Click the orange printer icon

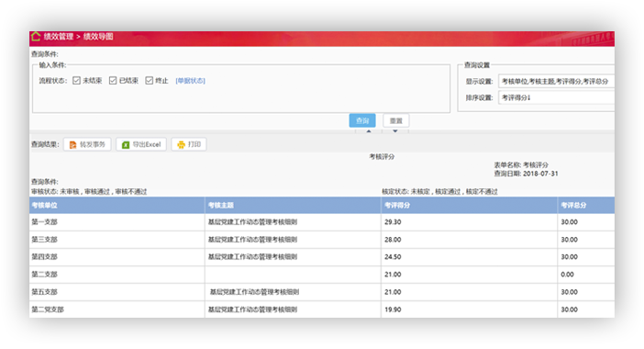coord(181,145)
